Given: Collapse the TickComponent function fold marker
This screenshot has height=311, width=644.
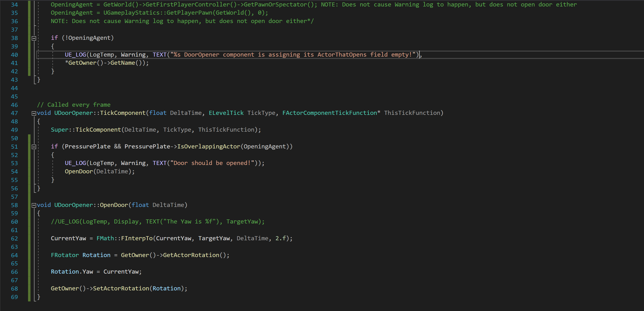Looking at the screenshot, I should pyautogui.click(x=34, y=113).
